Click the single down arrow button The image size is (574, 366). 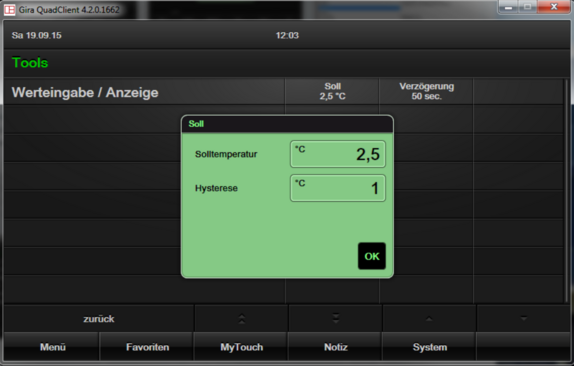pyautogui.click(x=523, y=319)
